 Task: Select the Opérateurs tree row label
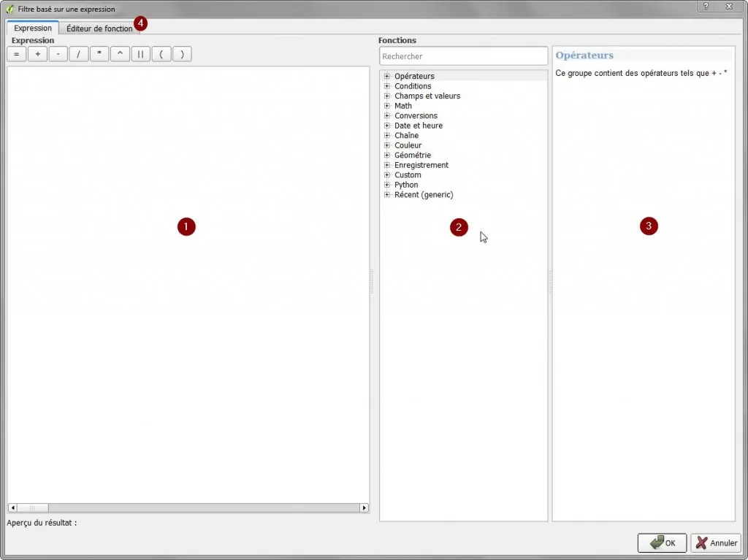click(414, 77)
